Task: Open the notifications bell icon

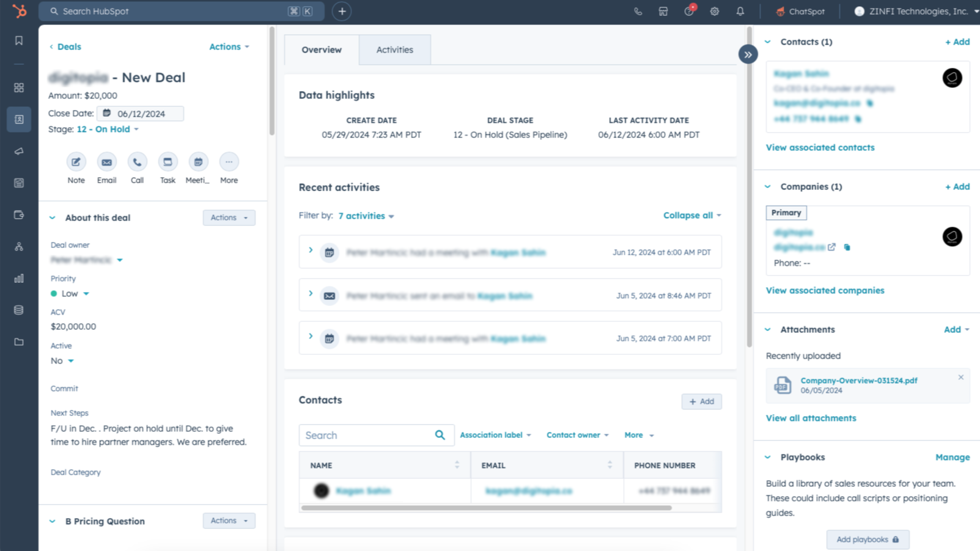Action: [740, 12]
